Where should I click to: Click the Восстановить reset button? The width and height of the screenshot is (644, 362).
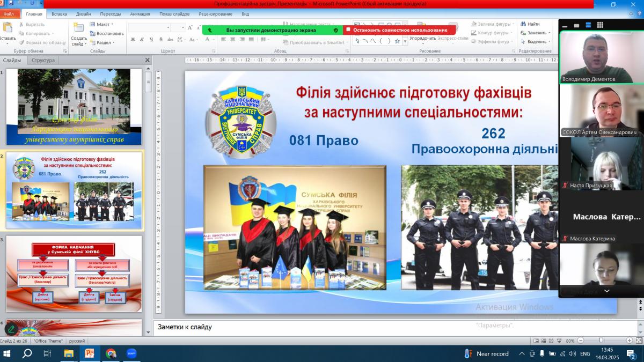106,33
